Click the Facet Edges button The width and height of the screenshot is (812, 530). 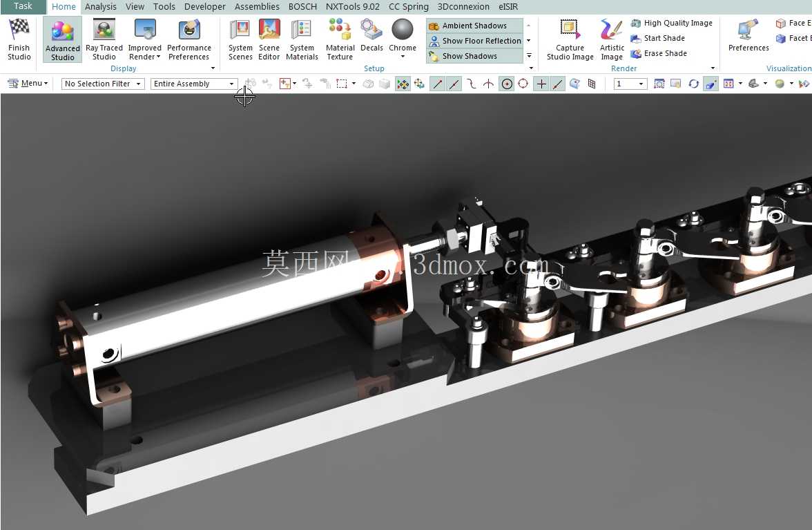tap(794, 38)
